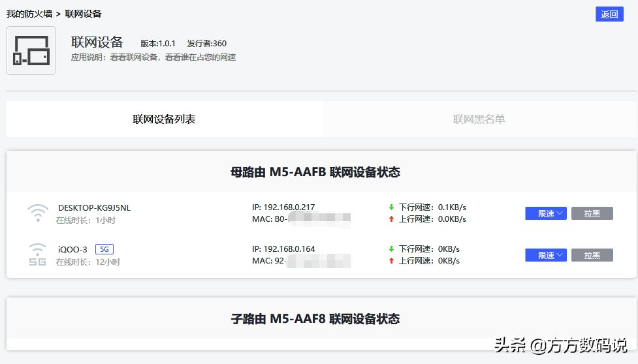638x364 pixels.
Task: Switch to the 联网设备列表 tab
Action: (x=164, y=119)
